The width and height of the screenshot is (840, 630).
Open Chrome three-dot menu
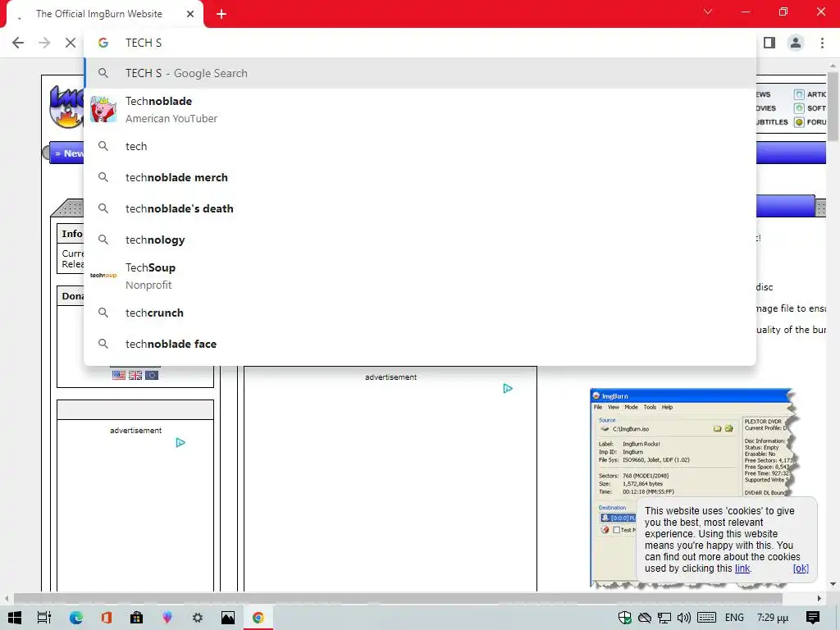click(x=822, y=43)
